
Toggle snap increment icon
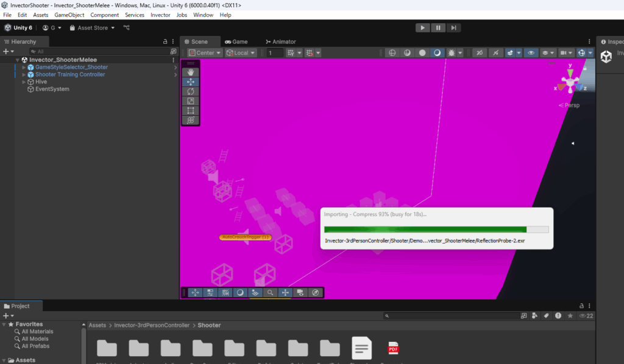click(310, 53)
